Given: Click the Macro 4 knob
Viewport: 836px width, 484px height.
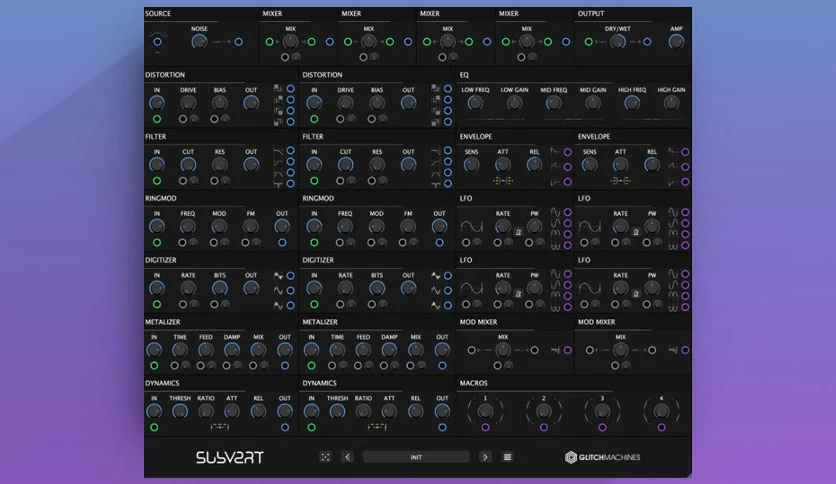Looking at the screenshot, I should coord(661,411).
